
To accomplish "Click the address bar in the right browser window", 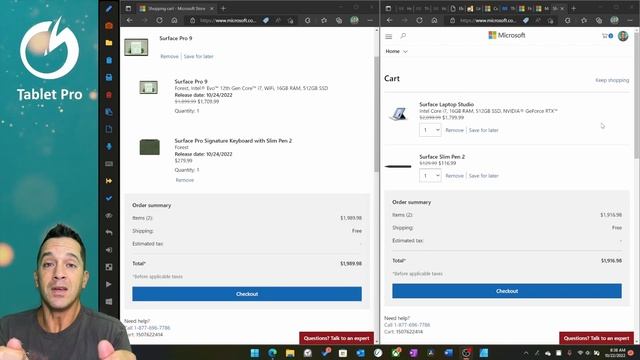I will [x=488, y=20].
